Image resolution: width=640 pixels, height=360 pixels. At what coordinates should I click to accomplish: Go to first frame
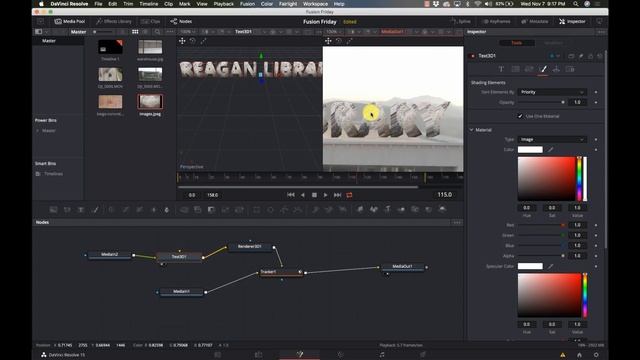point(291,195)
